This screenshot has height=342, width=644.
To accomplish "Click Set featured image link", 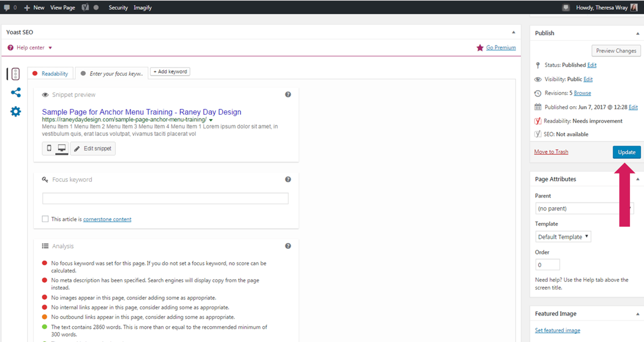I will [x=557, y=330].
